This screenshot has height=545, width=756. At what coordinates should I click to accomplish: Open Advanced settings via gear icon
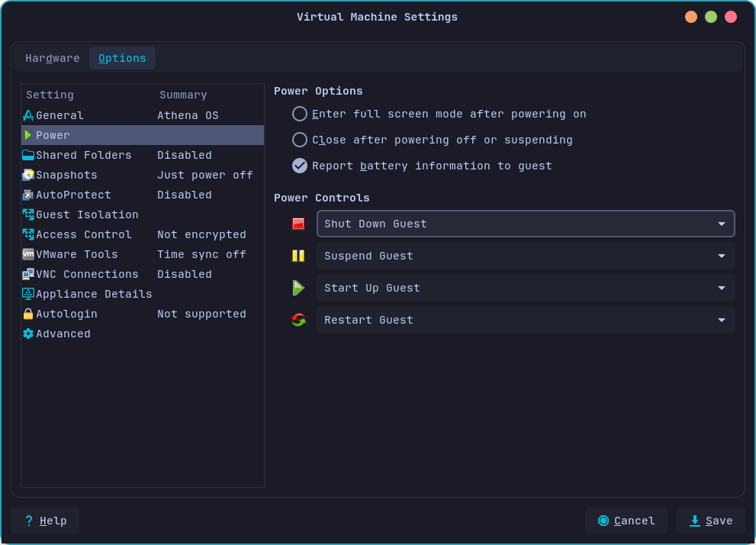click(28, 334)
